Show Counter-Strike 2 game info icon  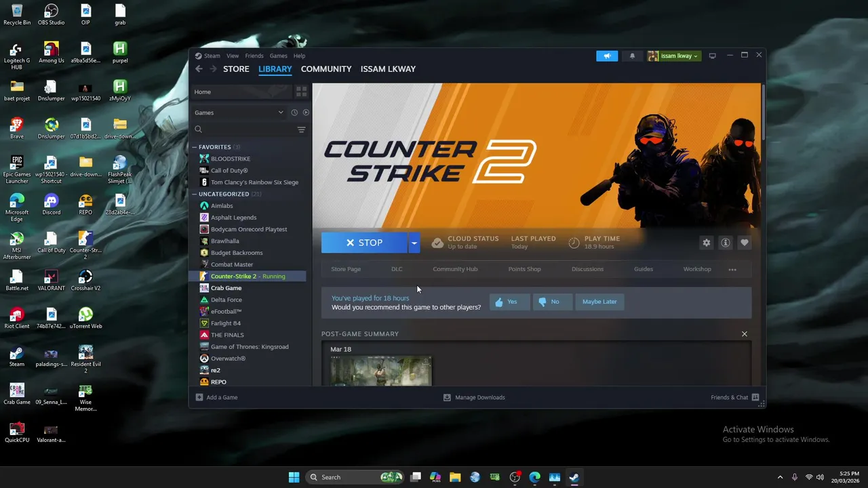point(725,243)
